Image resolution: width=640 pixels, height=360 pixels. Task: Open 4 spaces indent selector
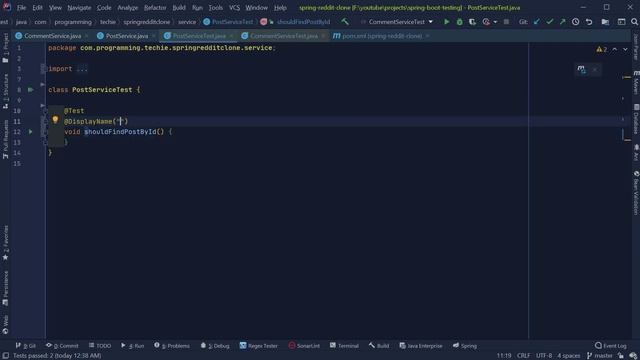[x=569, y=356]
